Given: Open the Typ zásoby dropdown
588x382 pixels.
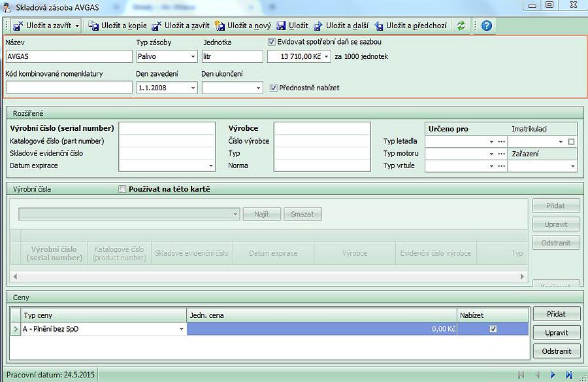Looking at the screenshot, I should 193,57.
